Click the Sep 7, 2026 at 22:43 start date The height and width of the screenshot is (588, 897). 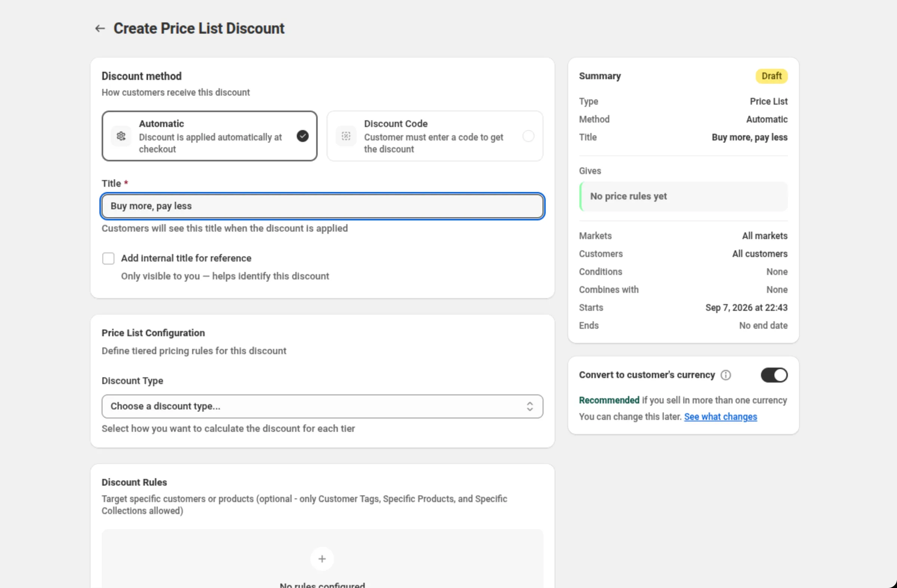[746, 308]
